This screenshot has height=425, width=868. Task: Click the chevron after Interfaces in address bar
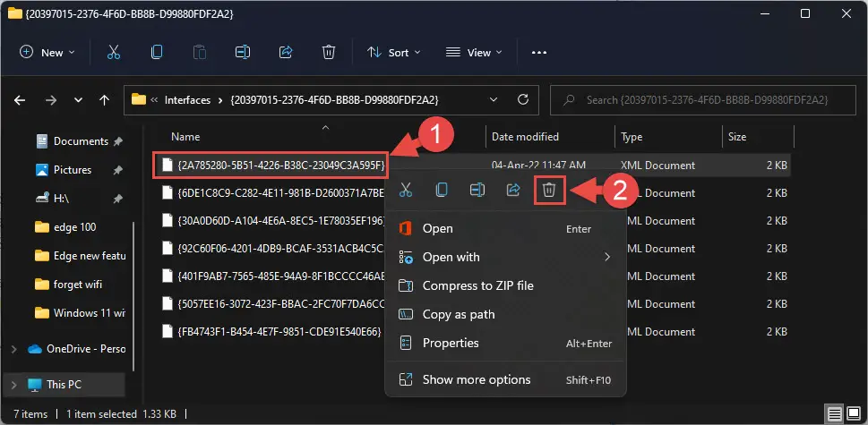(220, 100)
